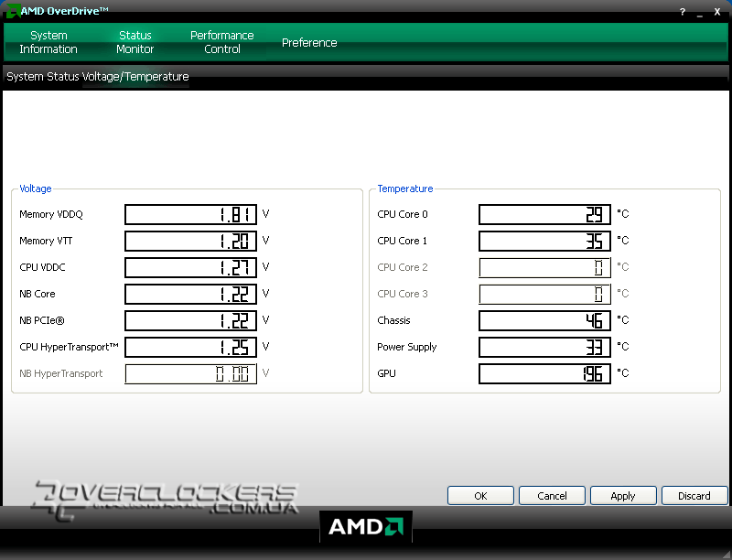
Task: Open the Performance Control tab
Action: coord(221,42)
